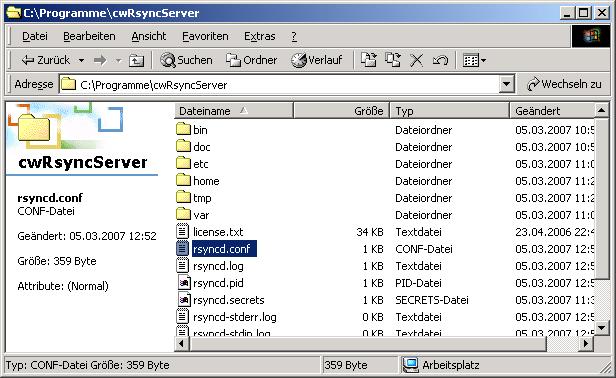Viewport: 616px width, 378px height.
Task: Click the 34 KB size cell
Action: click(x=370, y=232)
